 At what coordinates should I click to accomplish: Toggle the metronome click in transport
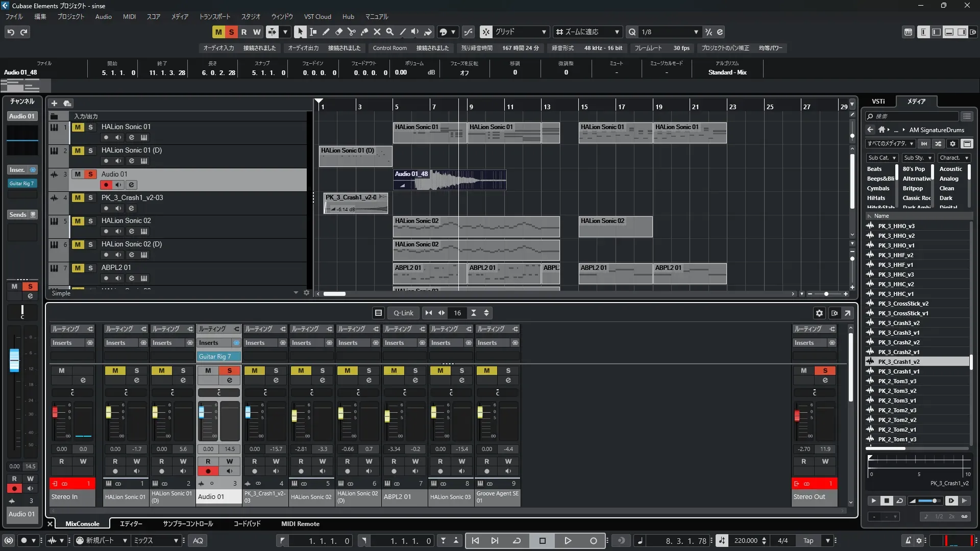point(908,540)
